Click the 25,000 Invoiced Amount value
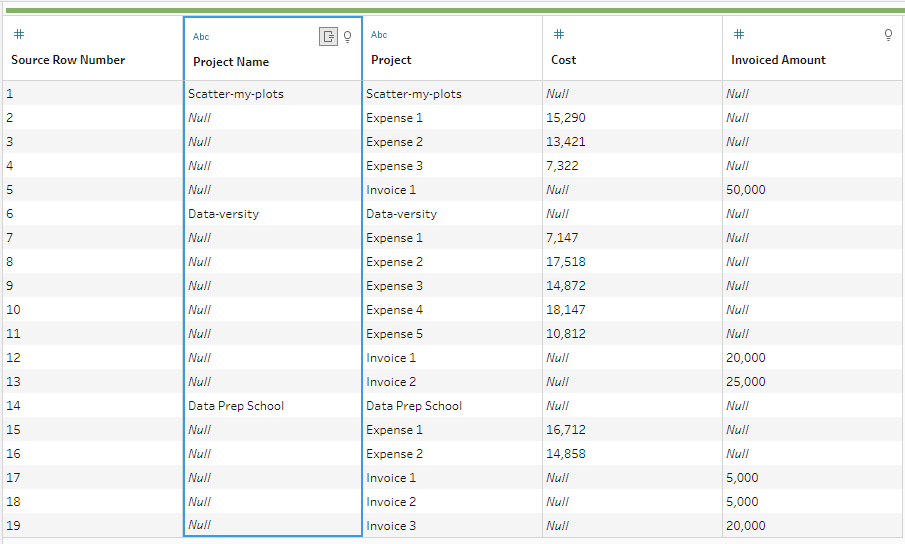Viewport: 905px width, 544px height. (748, 382)
